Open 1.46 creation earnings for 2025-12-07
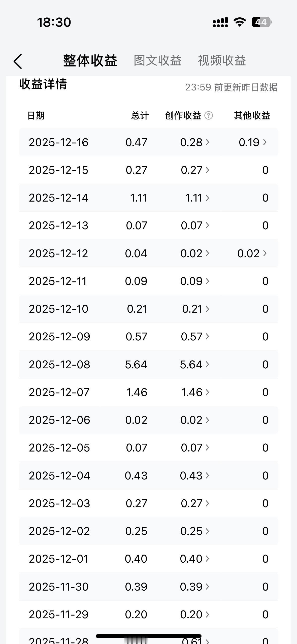Screen dimensions: 297x644 tap(195, 392)
